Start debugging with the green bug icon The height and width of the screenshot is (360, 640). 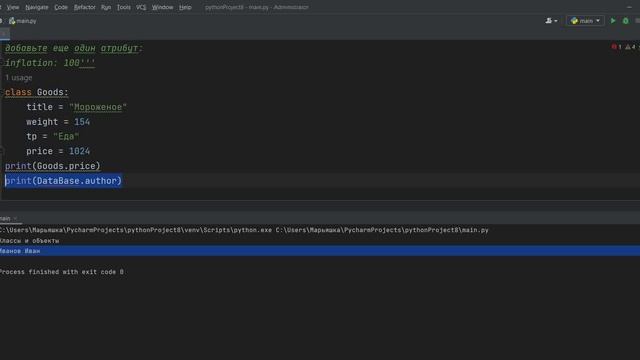(x=625, y=20)
